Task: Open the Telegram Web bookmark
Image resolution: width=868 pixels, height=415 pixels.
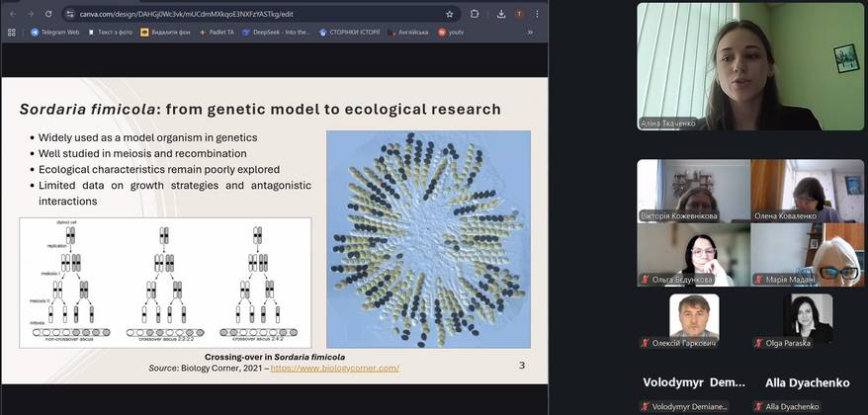Action: [54, 32]
